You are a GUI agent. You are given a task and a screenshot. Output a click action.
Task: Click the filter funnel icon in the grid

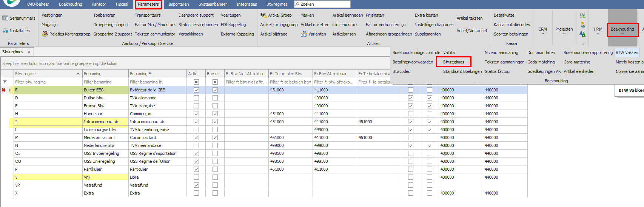point(5,82)
